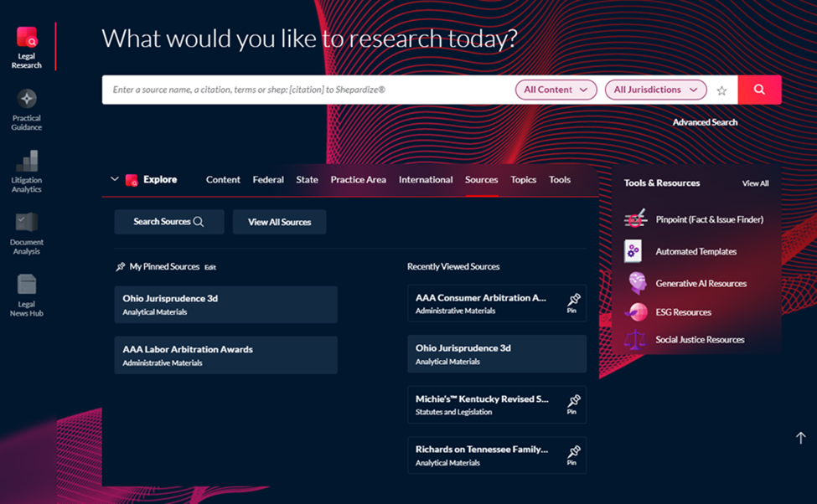Edit My Pinned Sources
Image resolution: width=817 pixels, height=504 pixels.
[x=210, y=267]
